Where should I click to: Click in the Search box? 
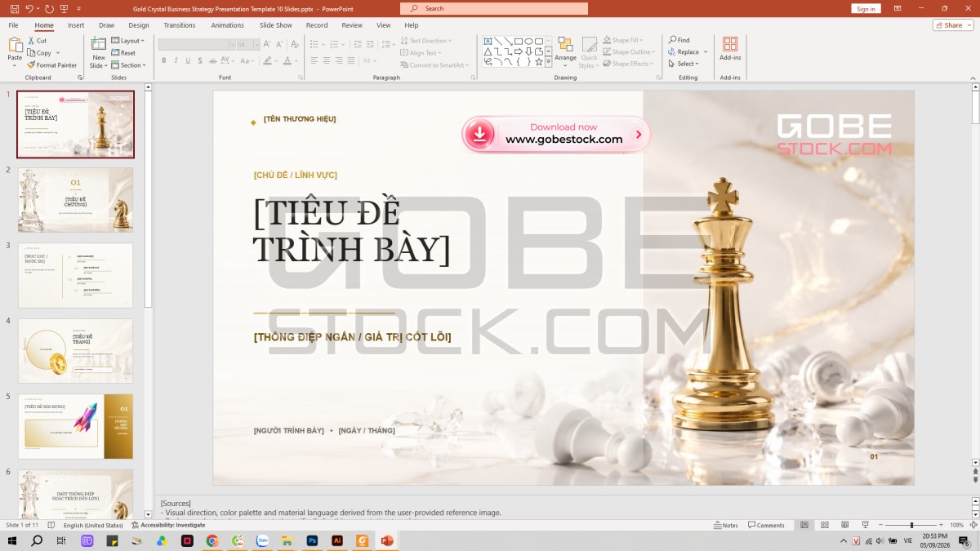click(x=494, y=8)
